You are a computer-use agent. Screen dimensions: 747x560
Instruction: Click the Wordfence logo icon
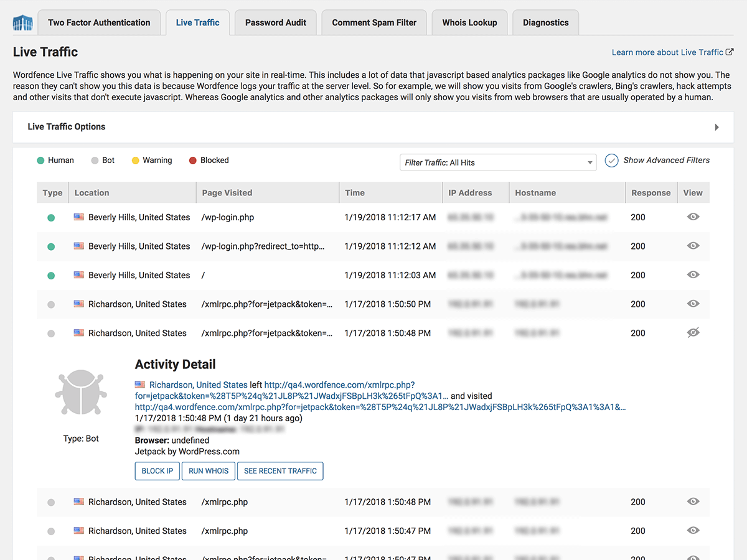(x=22, y=23)
